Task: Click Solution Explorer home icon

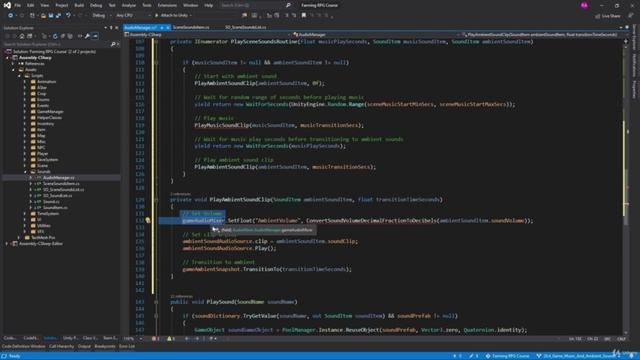Action: [22, 36]
